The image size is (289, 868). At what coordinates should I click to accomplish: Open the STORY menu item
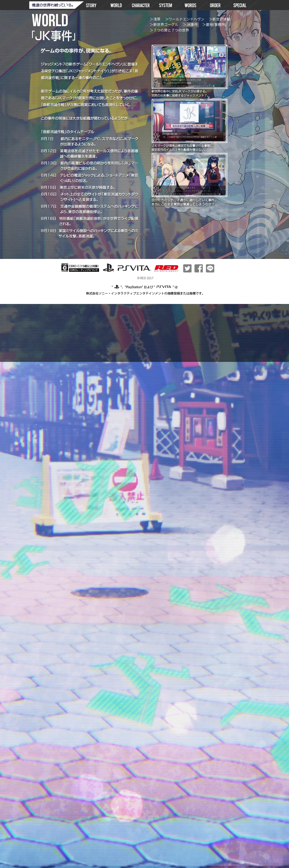point(91,5)
